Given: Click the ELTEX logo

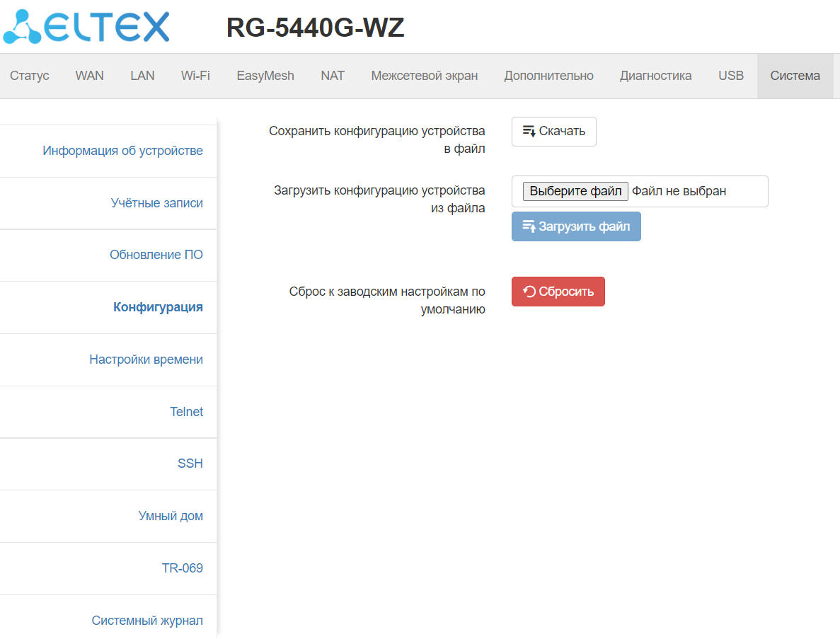Looking at the screenshot, I should pos(86,27).
